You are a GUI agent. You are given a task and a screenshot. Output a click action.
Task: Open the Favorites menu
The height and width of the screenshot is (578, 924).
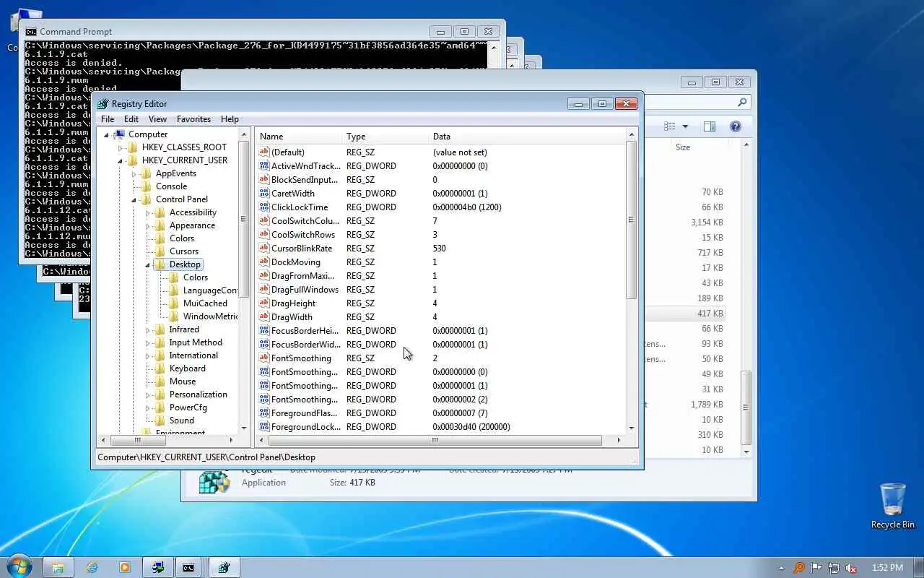[194, 119]
